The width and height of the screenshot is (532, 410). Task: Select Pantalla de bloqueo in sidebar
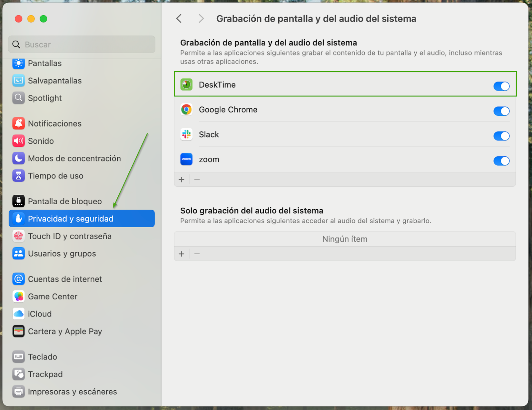[65, 201]
